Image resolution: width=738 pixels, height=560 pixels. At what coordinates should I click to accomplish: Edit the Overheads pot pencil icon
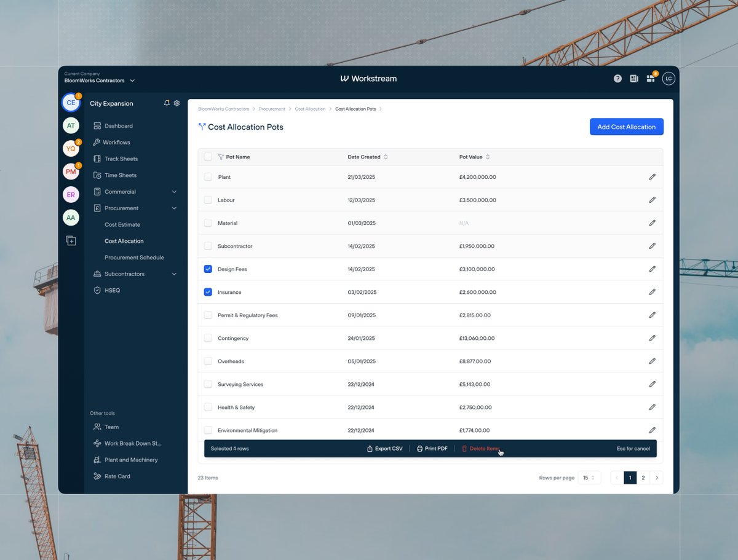[x=653, y=361]
